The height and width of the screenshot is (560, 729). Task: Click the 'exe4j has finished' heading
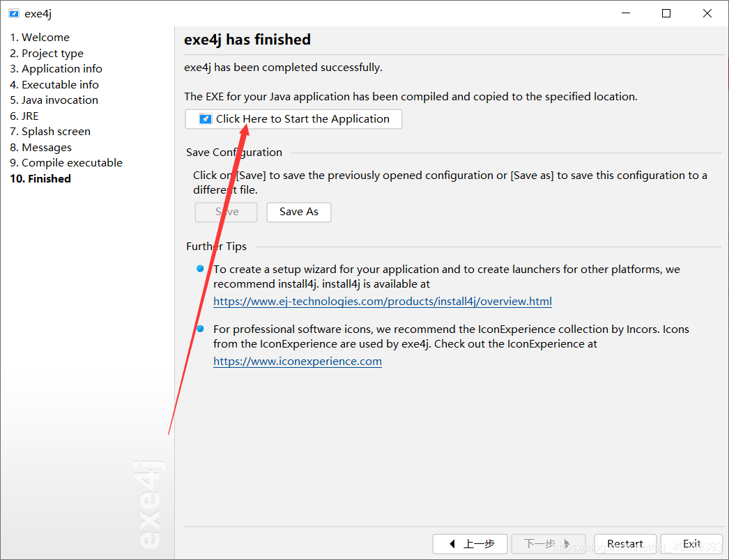pos(247,40)
